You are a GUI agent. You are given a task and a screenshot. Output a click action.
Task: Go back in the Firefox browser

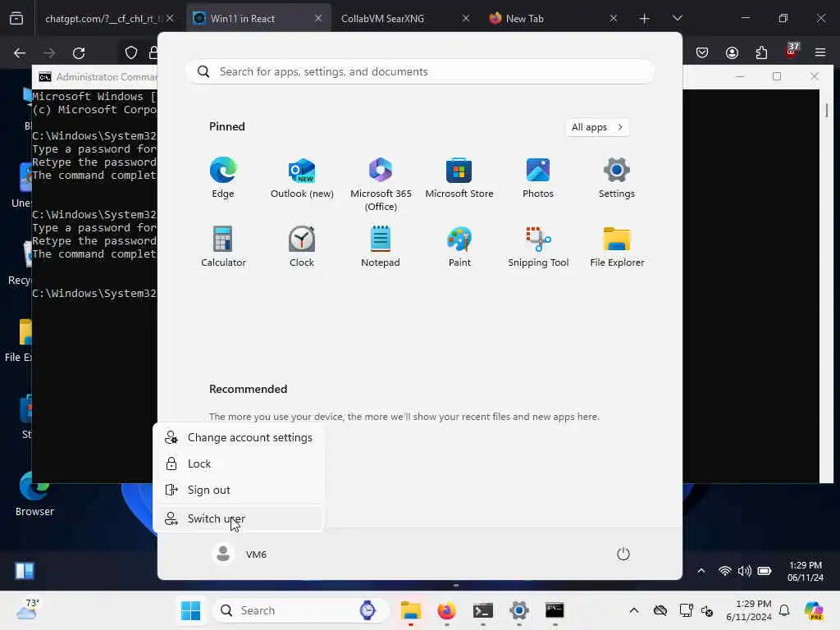[20, 53]
